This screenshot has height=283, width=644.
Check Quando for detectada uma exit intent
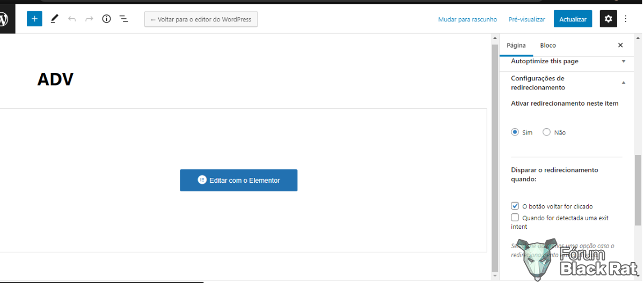(515, 218)
